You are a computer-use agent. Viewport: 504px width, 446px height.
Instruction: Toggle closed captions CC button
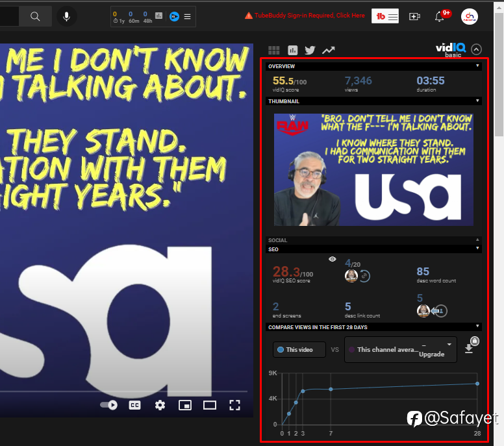(134, 405)
